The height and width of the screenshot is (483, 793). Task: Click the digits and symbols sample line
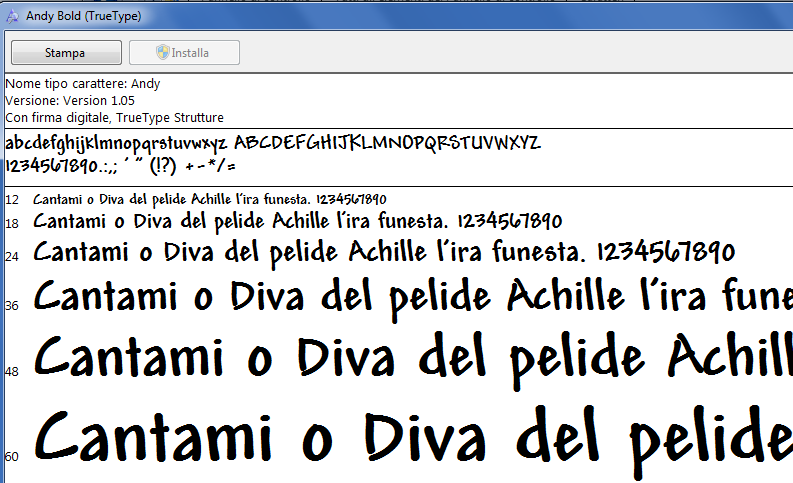120,166
